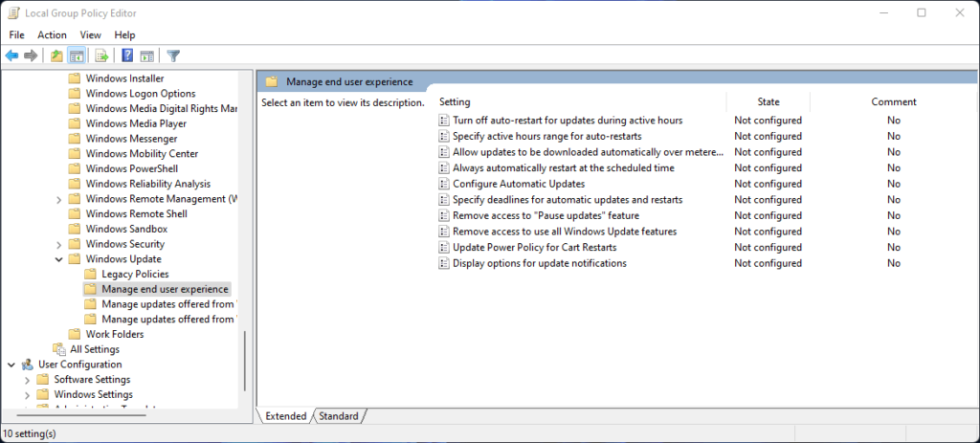Open the Action menu

52,35
